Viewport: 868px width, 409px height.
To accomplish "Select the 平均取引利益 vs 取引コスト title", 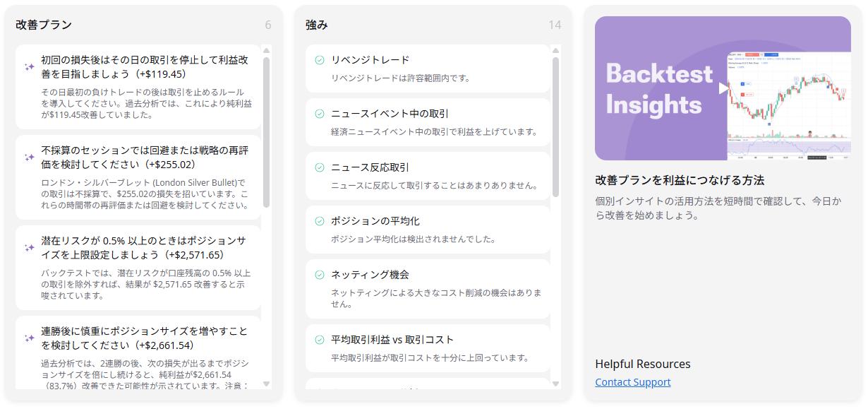I will [392, 340].
